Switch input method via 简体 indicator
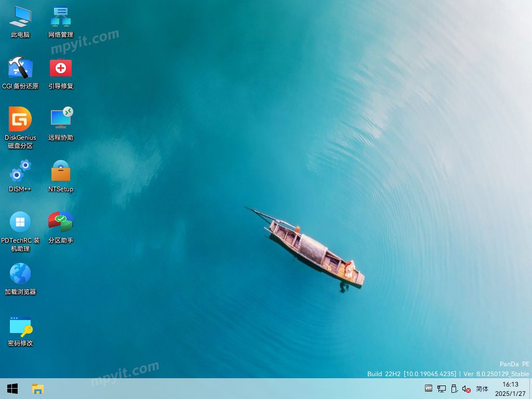This screenshot has height=399, width=532. click(482, 389)
